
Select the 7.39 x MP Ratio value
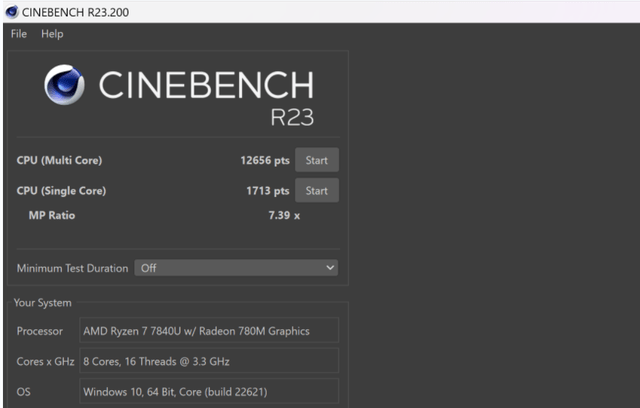click(284, 215)
